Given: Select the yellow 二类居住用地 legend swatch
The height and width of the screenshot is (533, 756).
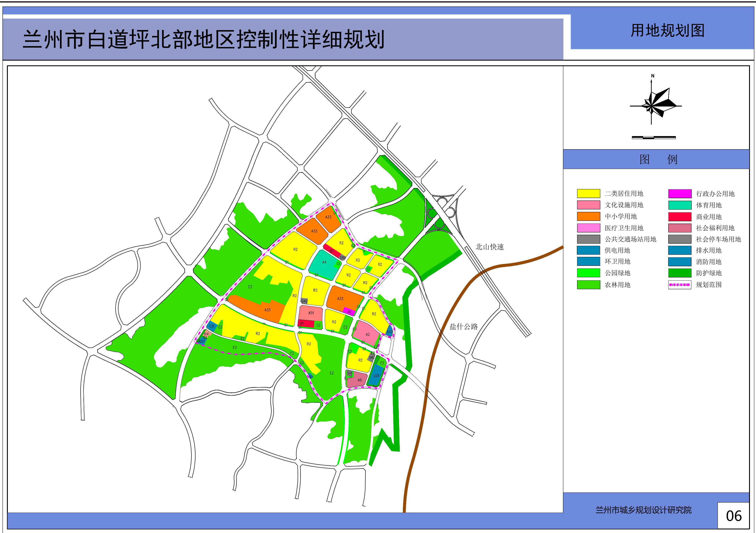Looking at the screenshot, I should click(x=588, y=194).
